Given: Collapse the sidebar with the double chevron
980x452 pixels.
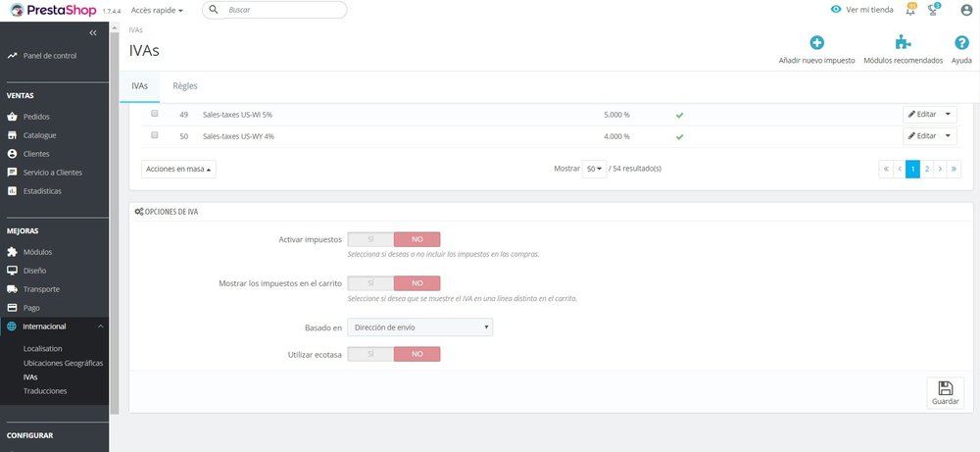Looking at the screenshot, I should [x=92, y=32].
